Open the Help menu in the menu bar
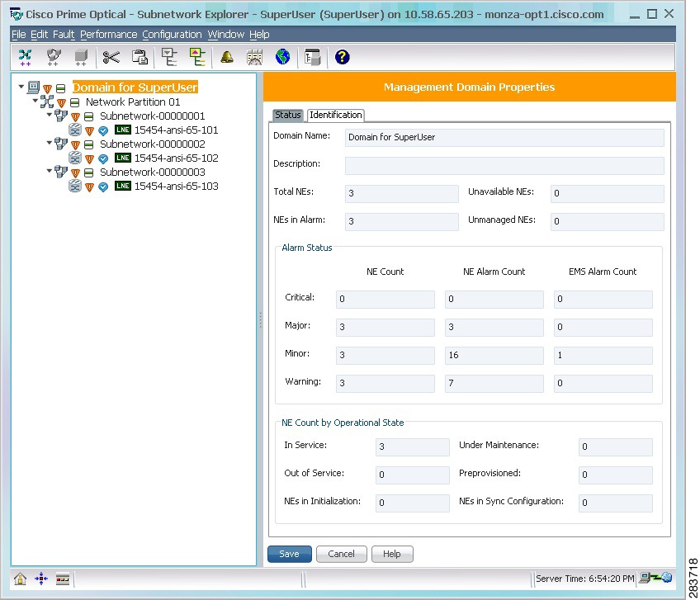 tap(259, 35)
